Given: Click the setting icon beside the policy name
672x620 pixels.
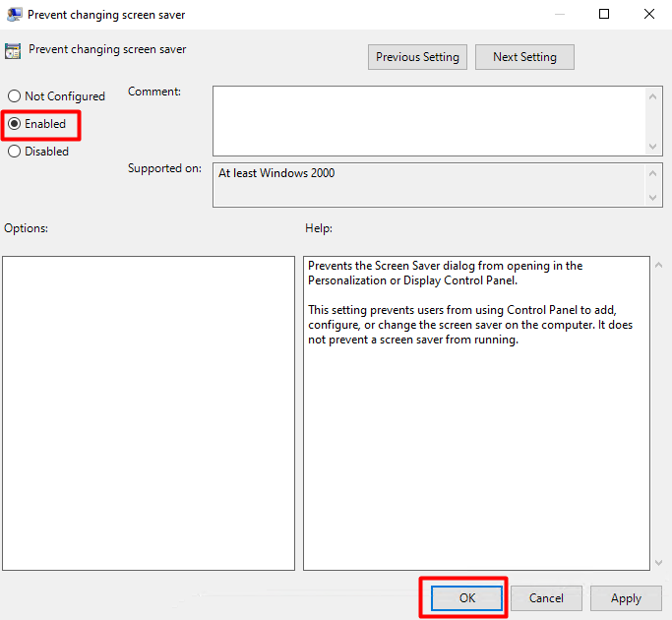Looking at the screenshot, I should pos(13,51).
